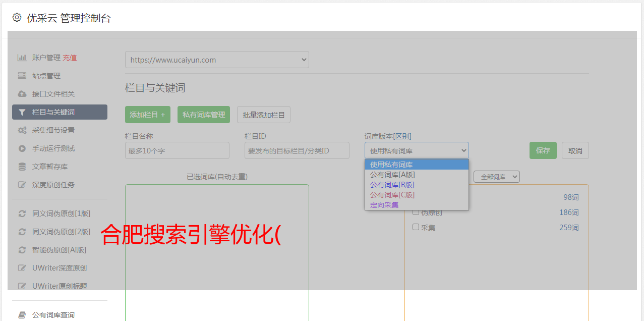This screenshot has height=321, width=644.
Task: Click the 手动运行测试 play icon
Action: 22,148
